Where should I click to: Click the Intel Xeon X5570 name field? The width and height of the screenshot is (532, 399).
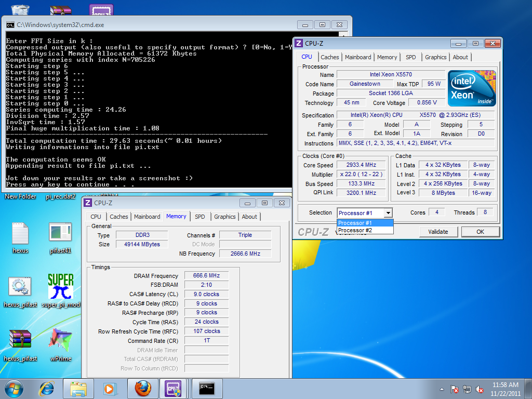coord(391,74)
